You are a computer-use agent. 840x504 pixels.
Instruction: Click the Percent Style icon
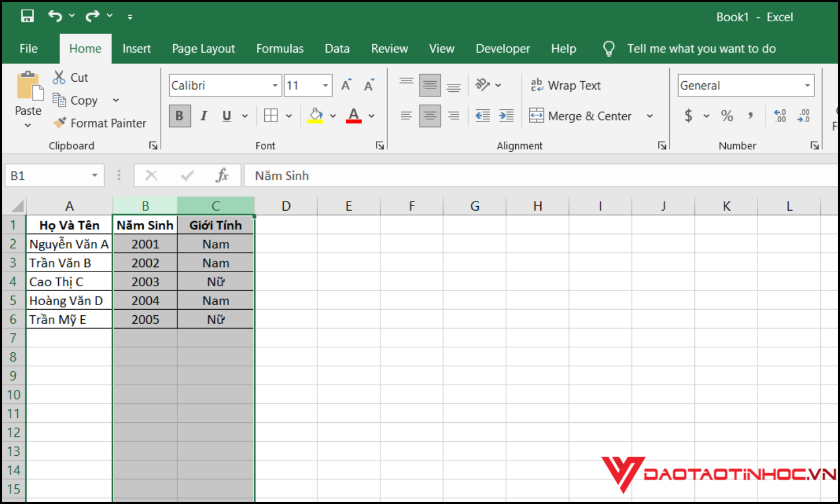(x=727, y=116)
